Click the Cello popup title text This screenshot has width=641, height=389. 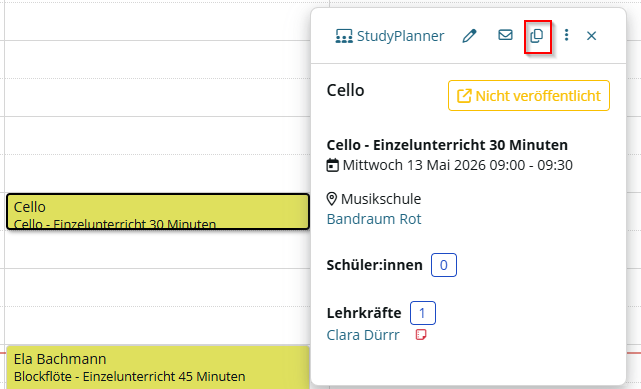345,90
